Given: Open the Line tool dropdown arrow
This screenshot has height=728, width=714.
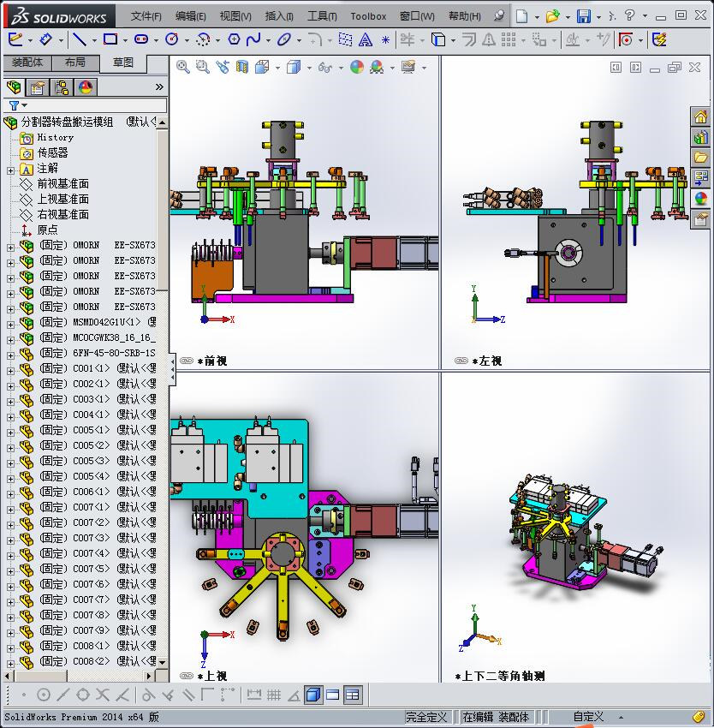Looking at the screenshot, I should click(x=94, y=41).
